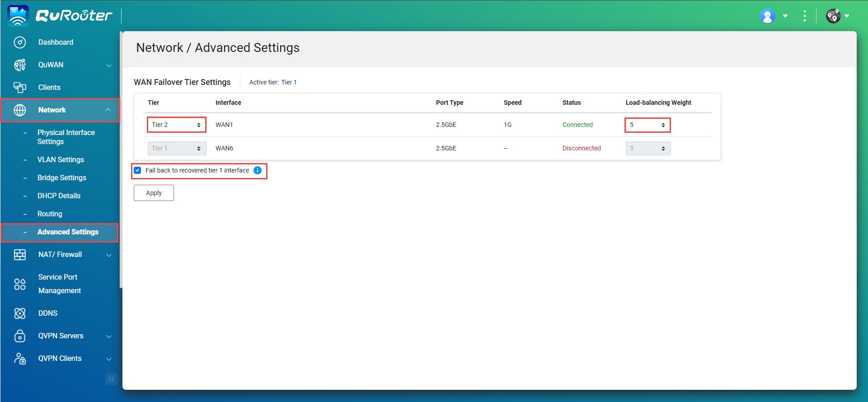Open the Dashboard menu label
868x402 pixels.
(56, 42)
